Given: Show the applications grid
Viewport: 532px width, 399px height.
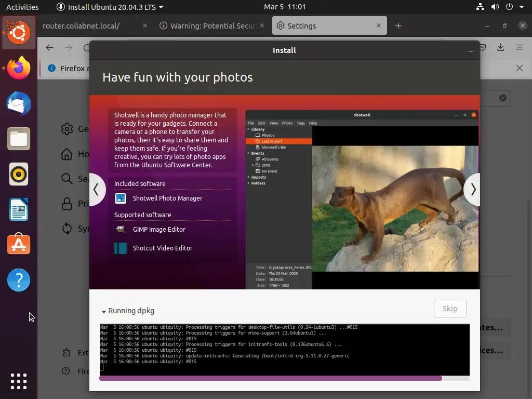Looking at the screenshot, I should 19,381.
